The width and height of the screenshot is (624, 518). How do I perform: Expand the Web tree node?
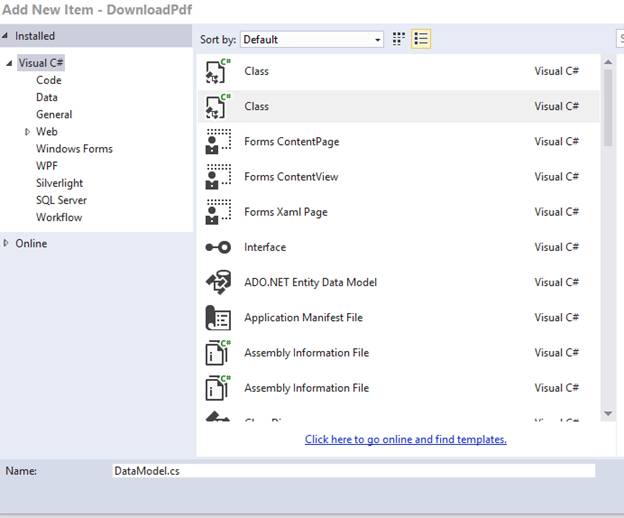click(27, 132)
